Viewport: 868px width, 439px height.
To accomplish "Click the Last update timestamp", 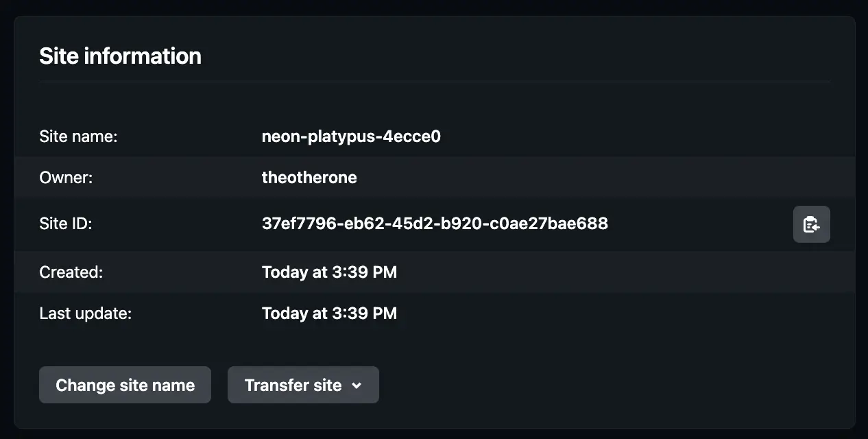I will (329, 313).
